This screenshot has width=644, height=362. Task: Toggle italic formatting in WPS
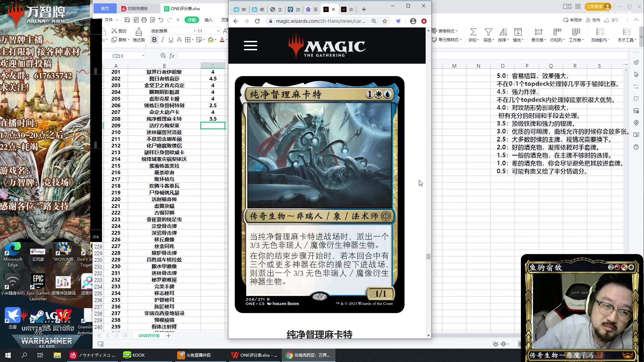tap(163, 40)
